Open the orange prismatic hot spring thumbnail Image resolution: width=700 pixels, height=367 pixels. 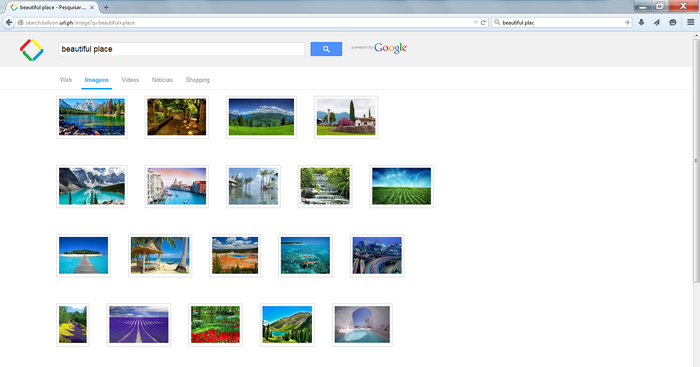coord(235,255)
